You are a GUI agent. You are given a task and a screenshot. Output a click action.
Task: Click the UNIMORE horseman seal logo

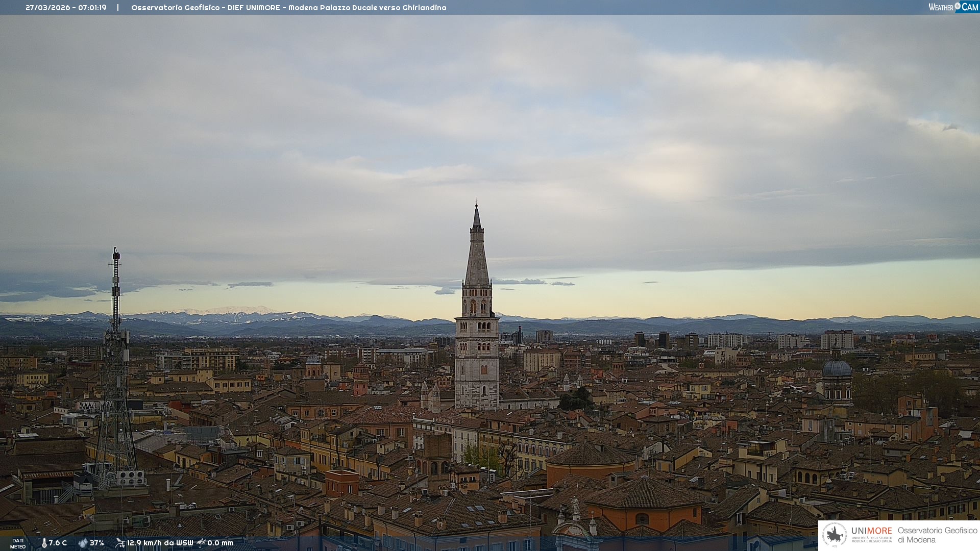[x=835, y=535]
